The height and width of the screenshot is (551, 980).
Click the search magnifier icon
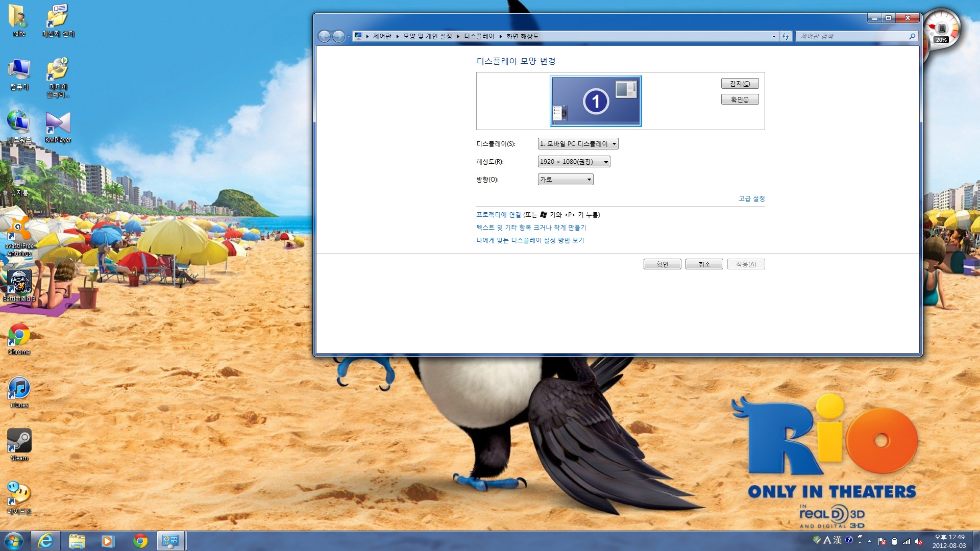[x=913, y=36]
